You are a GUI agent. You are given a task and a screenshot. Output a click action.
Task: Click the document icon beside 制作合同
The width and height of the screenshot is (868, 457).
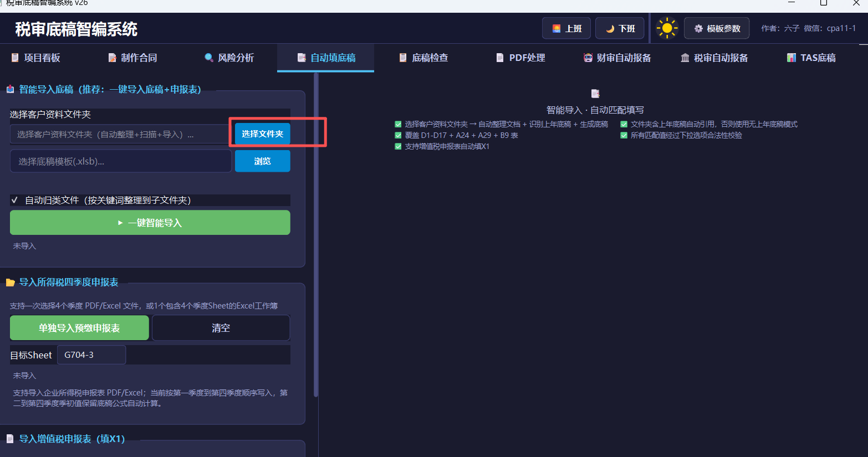click(x=112, y=58)
